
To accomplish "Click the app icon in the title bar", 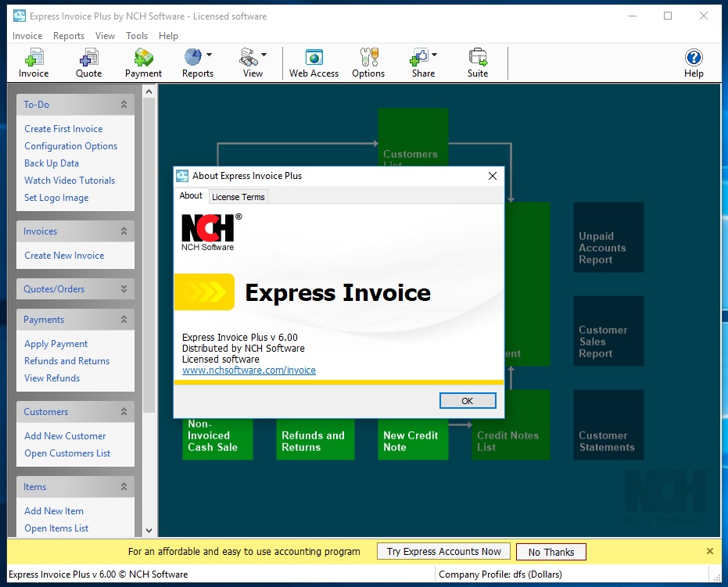I will tap(20, 16).
